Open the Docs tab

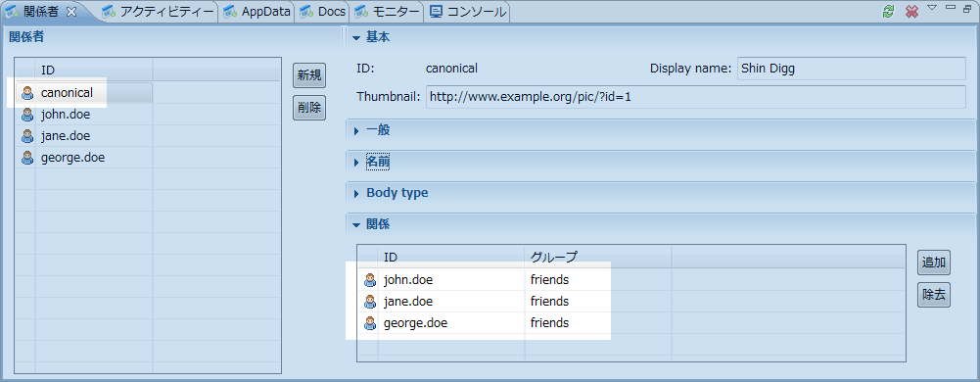(322, 11)
